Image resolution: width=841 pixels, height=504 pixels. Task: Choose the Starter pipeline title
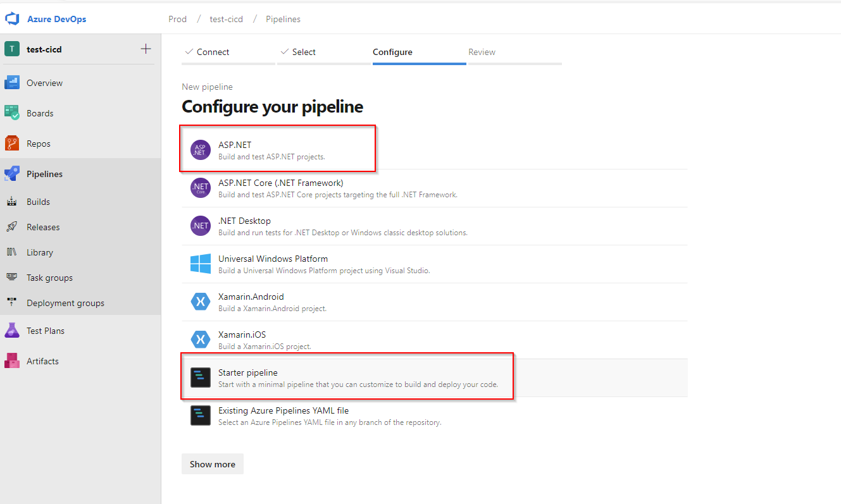click(248, 372)
